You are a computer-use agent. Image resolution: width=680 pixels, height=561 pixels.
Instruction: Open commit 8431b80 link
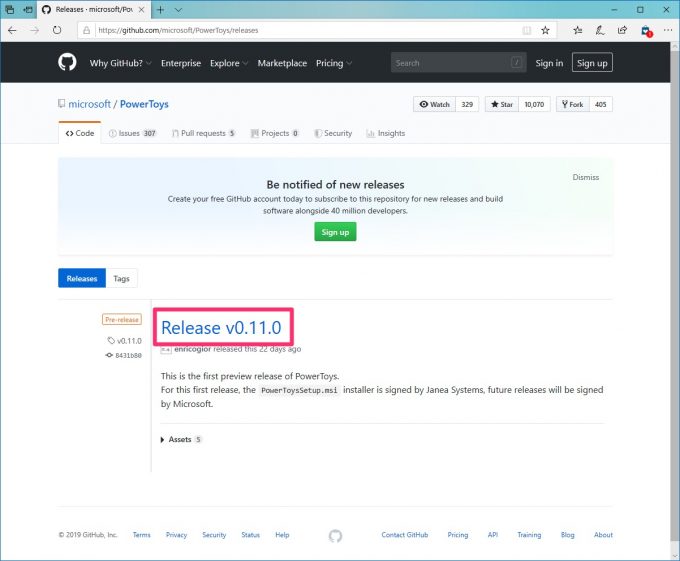pyautogui.click(x=124, y=355)
